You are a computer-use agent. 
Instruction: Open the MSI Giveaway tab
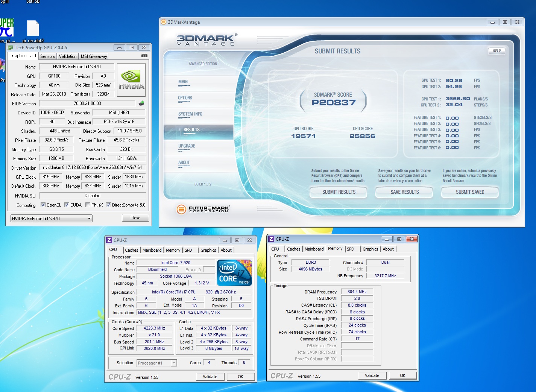coord(94,56)
